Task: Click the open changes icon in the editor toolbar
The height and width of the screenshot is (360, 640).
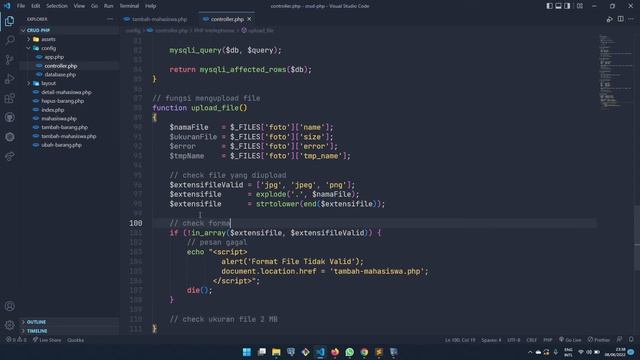Action: click(609, 19)
